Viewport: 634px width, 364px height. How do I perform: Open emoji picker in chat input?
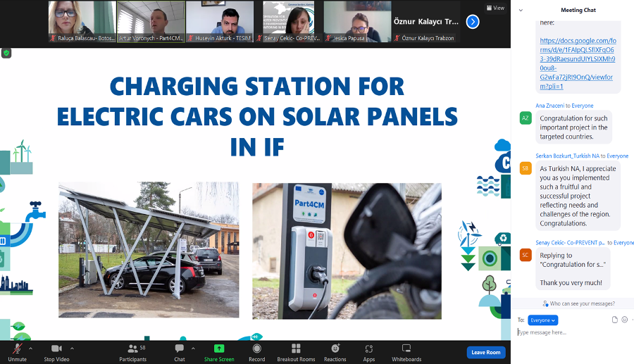(x=625, y=320)
